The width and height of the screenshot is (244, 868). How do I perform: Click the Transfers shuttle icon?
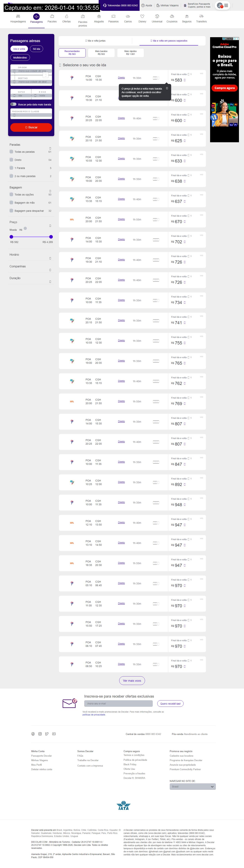click(x=201, y=16)
